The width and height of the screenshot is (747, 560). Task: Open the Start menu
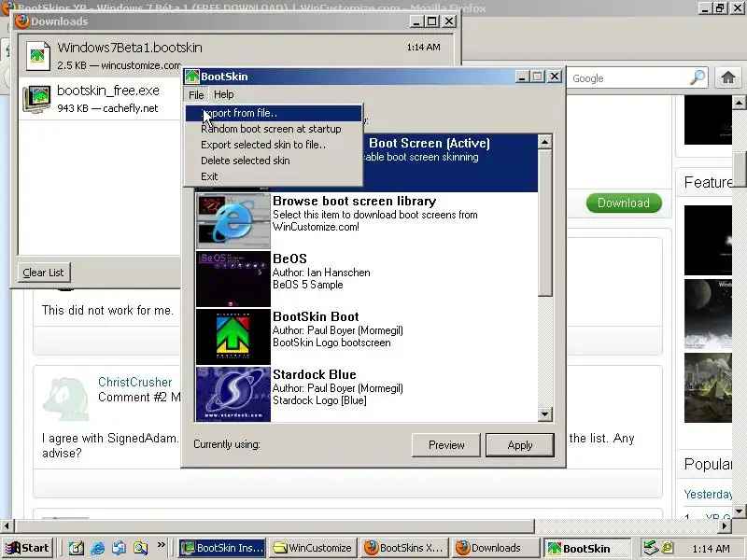27,548
